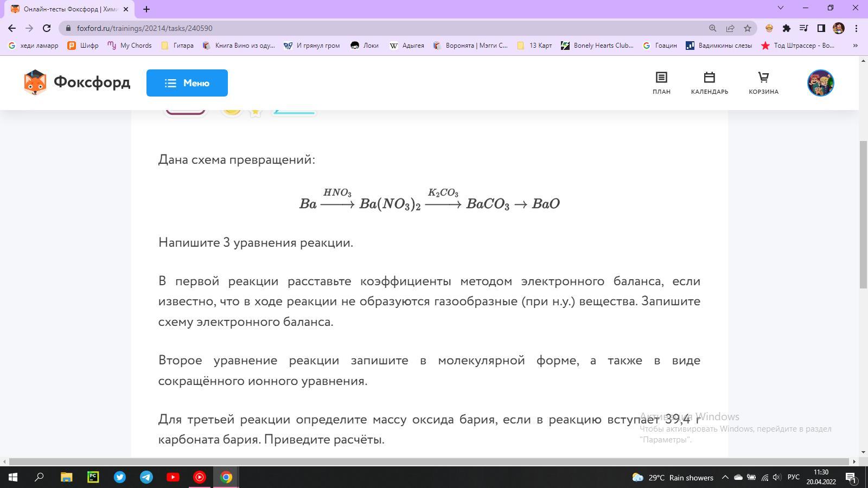Viewport: 868px width, 488px height.
Task: Open the My Chords bookmark
Action: click(x=130, y=46)
